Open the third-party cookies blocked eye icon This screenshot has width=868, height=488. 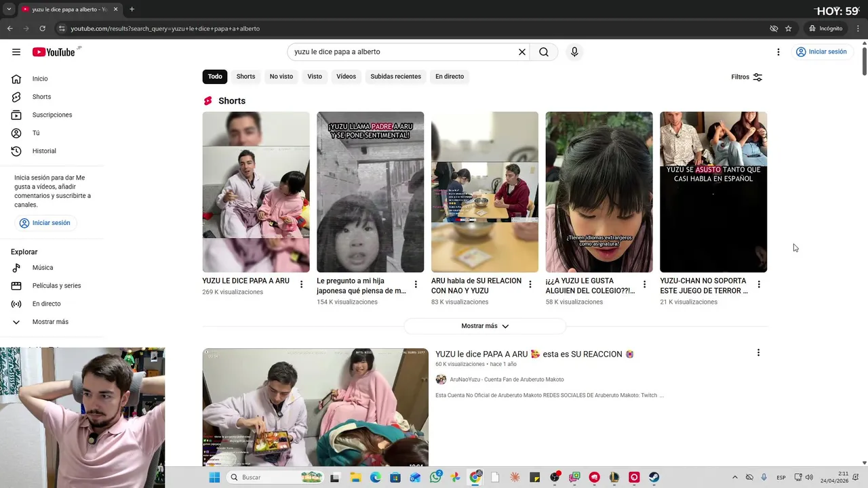(774, 28)
